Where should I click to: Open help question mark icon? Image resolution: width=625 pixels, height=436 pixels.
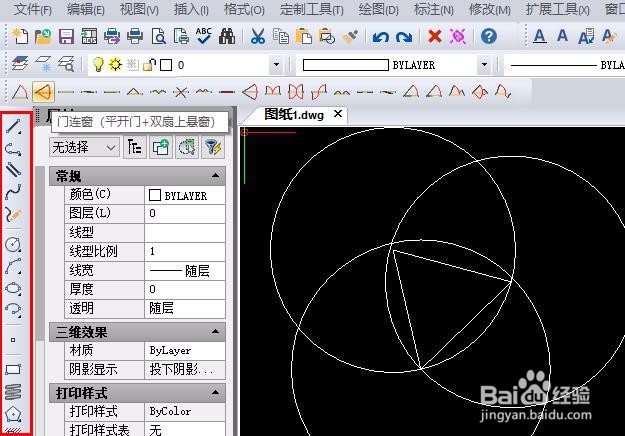click(489, 36)
